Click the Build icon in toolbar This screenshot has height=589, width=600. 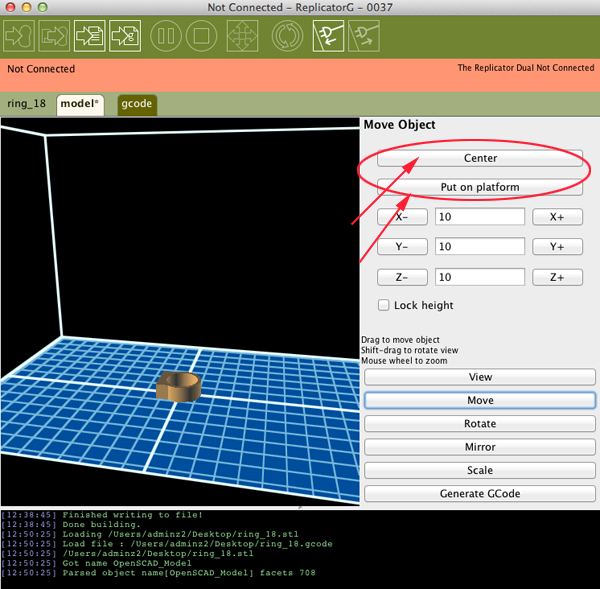tap(19, 36)
